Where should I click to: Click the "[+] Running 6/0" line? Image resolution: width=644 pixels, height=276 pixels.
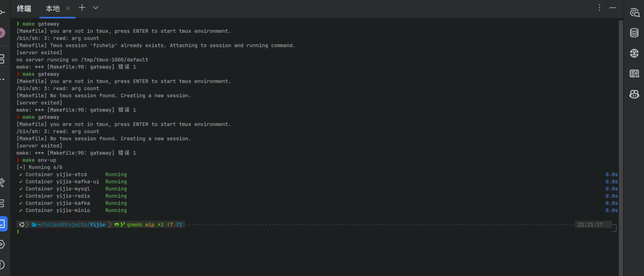click(x=39, y=167)
